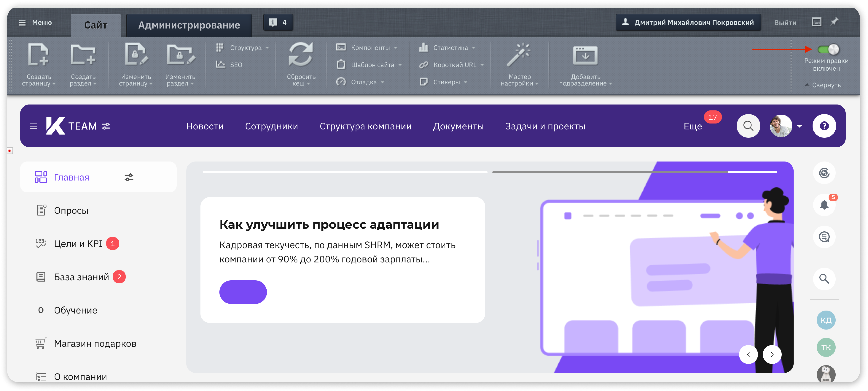
Task: Switch to the Администрирование tab
Action: tap(189, 25)
